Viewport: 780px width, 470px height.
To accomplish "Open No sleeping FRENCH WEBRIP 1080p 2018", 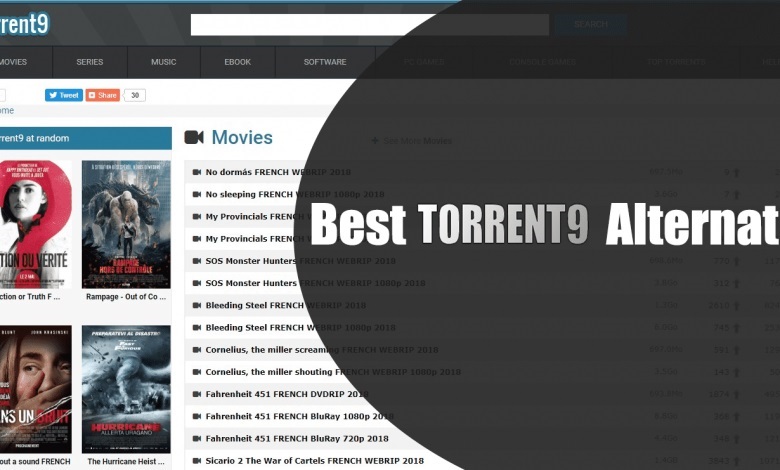I will click(x=294, y=194).
